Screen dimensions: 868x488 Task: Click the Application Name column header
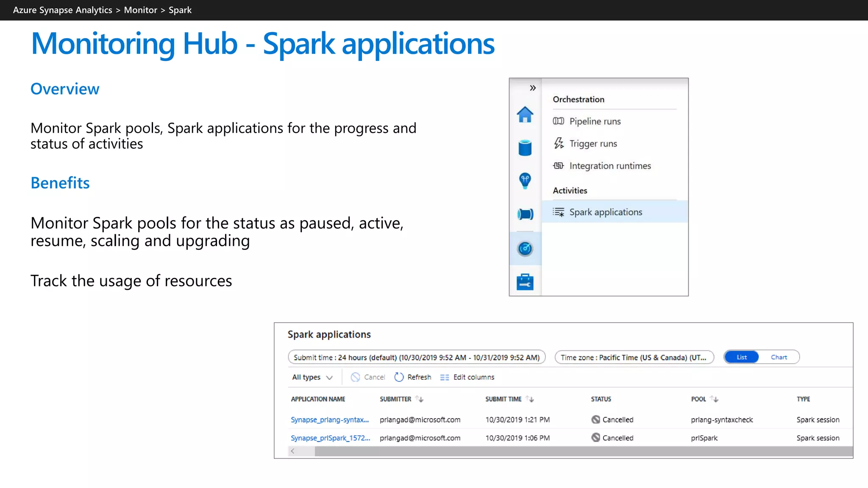[x=318, y=399]
